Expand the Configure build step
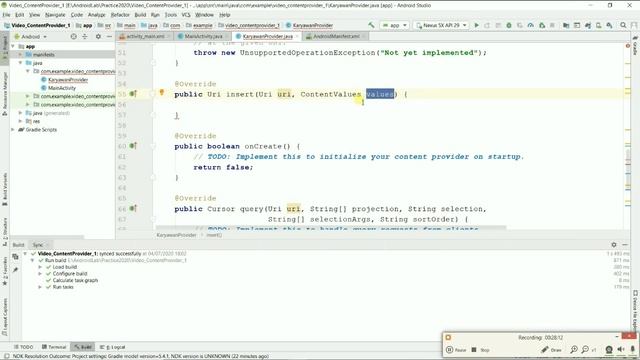640x360 pixels. point(40,273)
